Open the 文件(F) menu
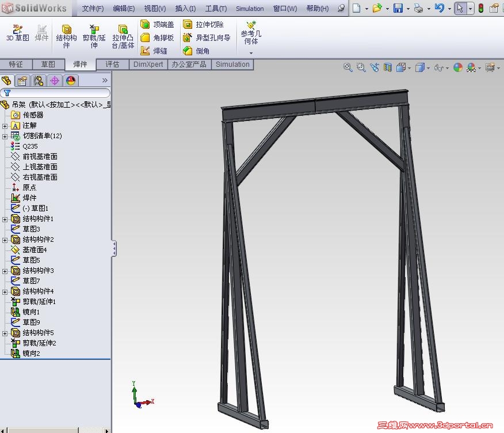Viewport: 504px width, 433px height. [x=93, y=9]
